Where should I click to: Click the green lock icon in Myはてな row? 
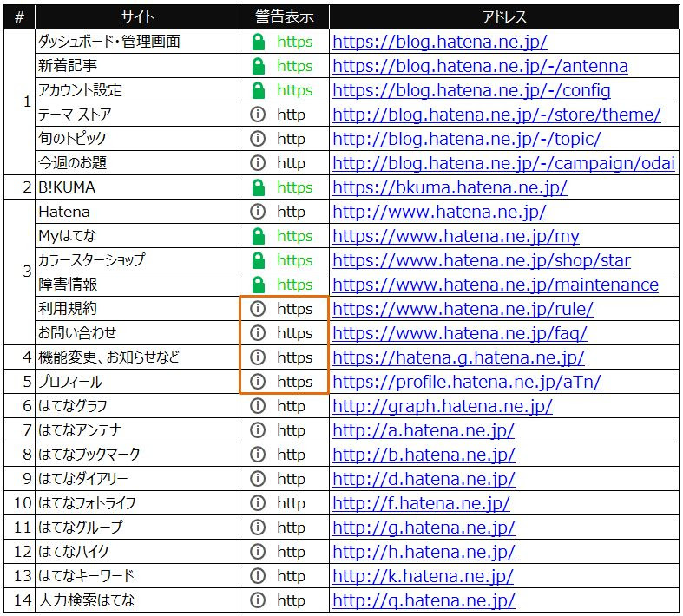[259, 236]
